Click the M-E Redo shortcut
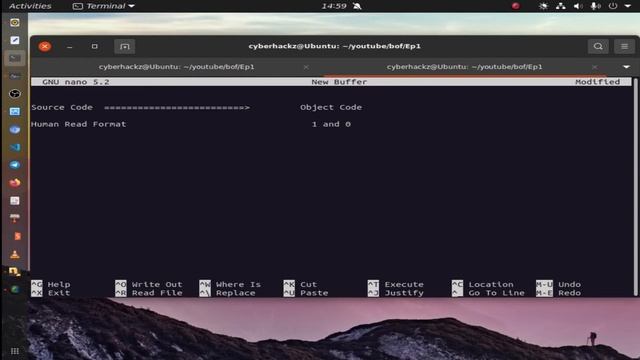This screenshot has height=360, width=640. (559, 293)
